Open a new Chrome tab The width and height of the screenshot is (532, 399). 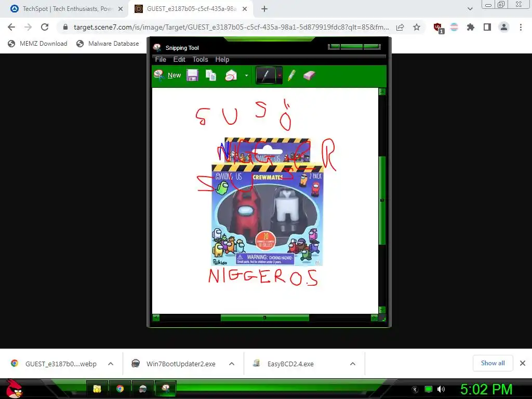tap(264, 9)
